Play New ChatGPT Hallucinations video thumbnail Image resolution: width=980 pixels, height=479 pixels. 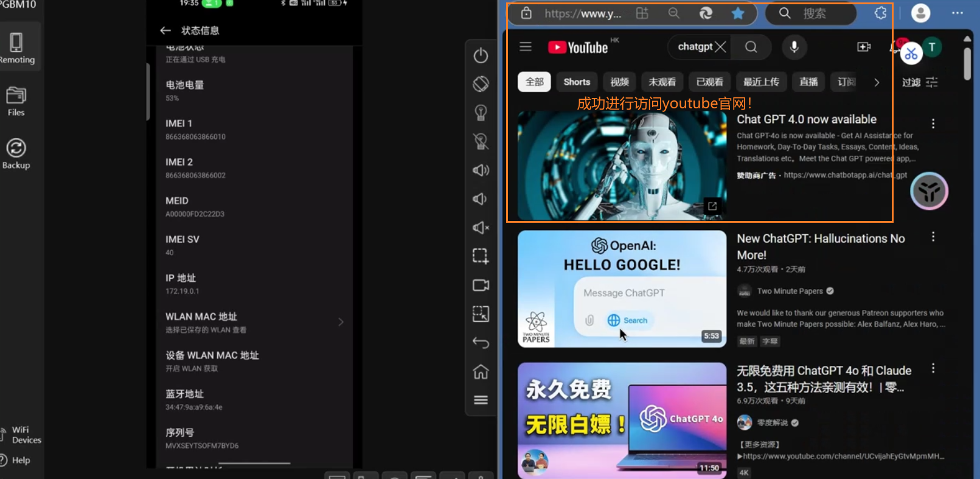622,288
